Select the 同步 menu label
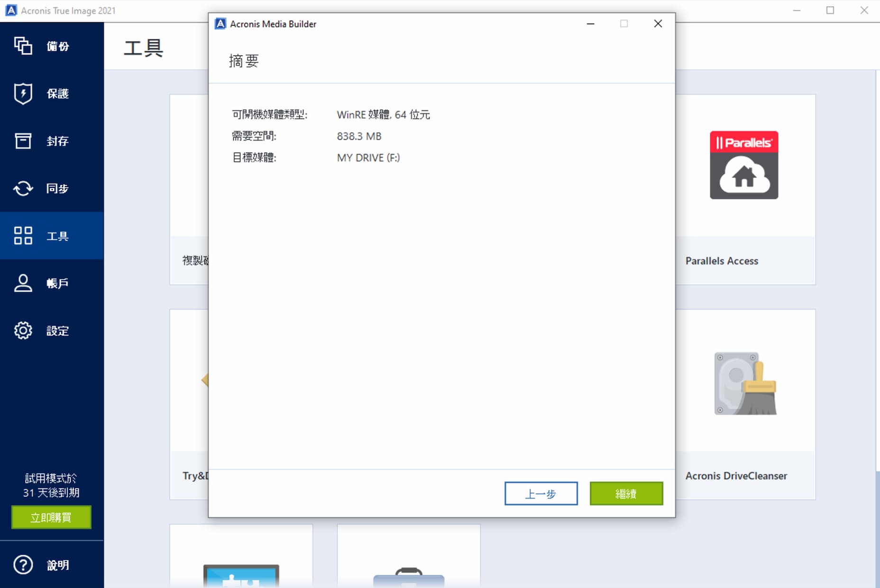 [58, 188]
